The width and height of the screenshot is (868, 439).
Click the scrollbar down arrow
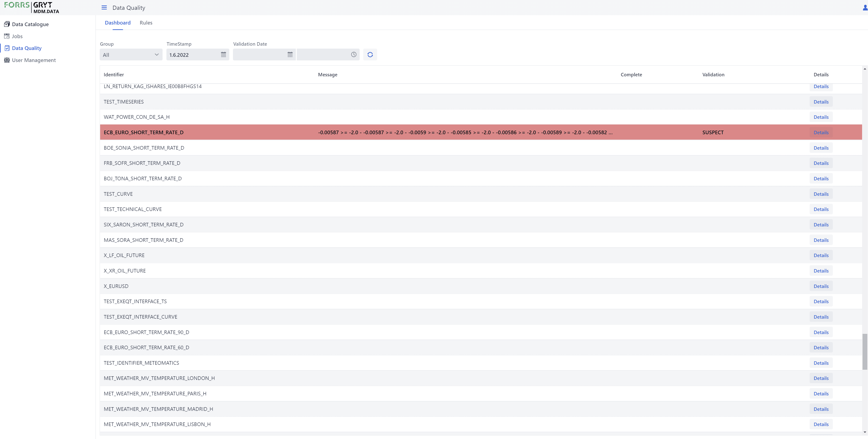pyautogui.click(x=865, y=432)
